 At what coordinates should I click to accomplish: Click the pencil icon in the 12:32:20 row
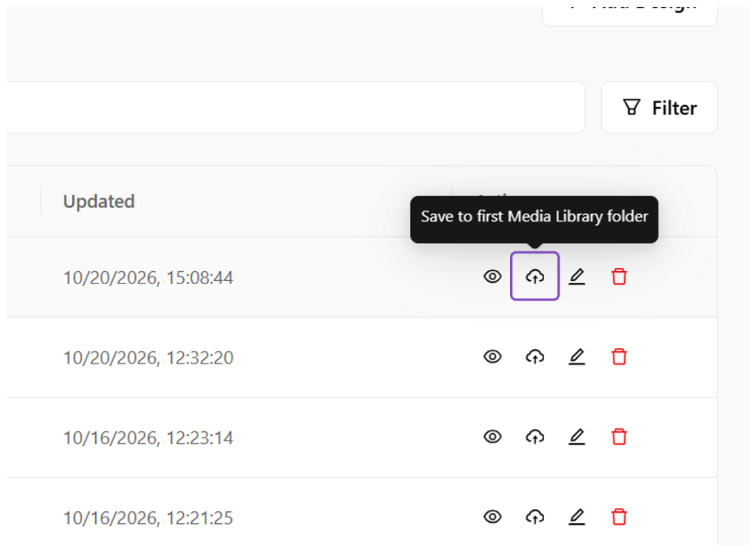(577, 357)
